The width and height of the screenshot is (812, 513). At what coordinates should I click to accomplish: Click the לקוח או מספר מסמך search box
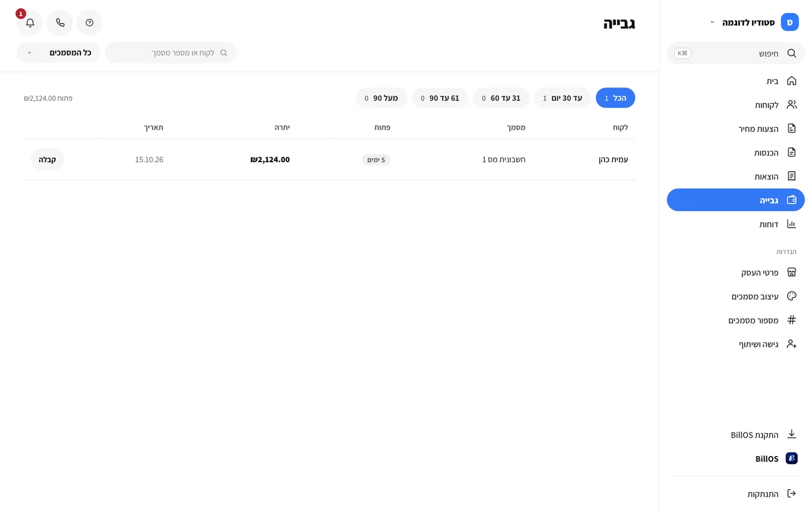coord(171,53)
